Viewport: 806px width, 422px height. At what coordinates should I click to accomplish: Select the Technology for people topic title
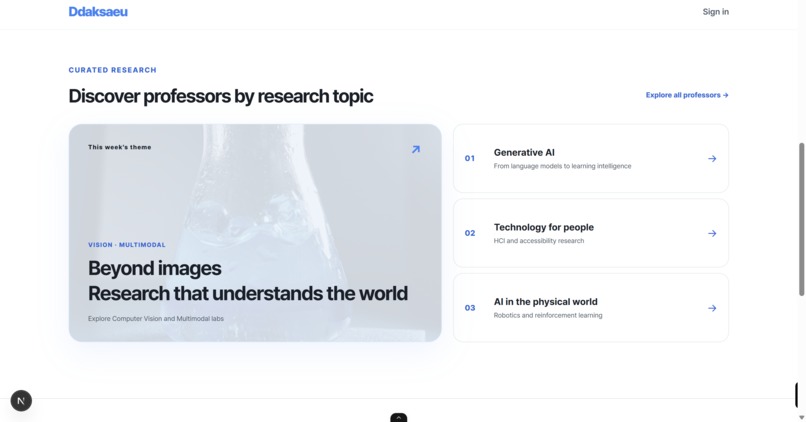[543, 227]
